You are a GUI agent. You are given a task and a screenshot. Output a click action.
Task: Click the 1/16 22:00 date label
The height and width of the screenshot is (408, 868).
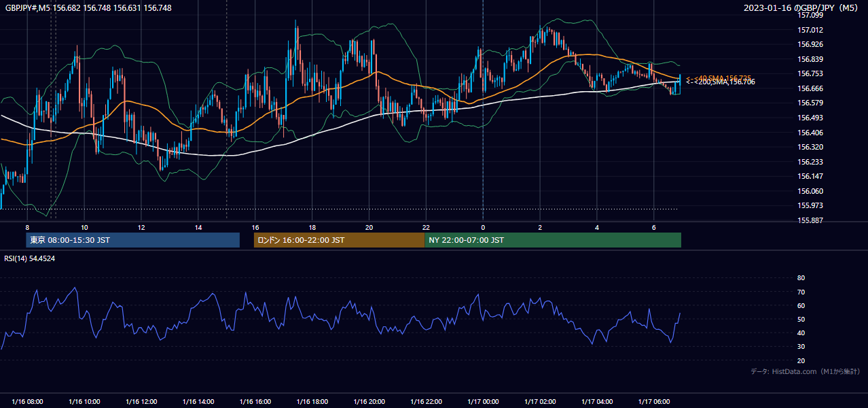(427, 402)
